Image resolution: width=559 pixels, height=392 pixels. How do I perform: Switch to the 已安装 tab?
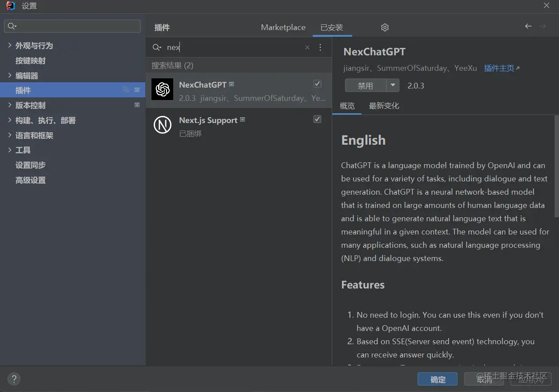pos(332,27)
